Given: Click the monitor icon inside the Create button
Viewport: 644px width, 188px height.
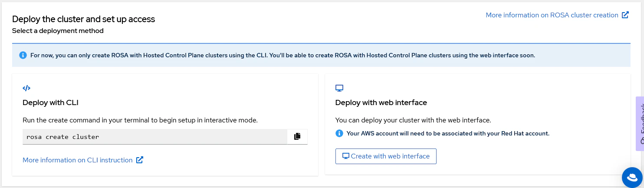Looking at the screenshot, I should 346,156.
